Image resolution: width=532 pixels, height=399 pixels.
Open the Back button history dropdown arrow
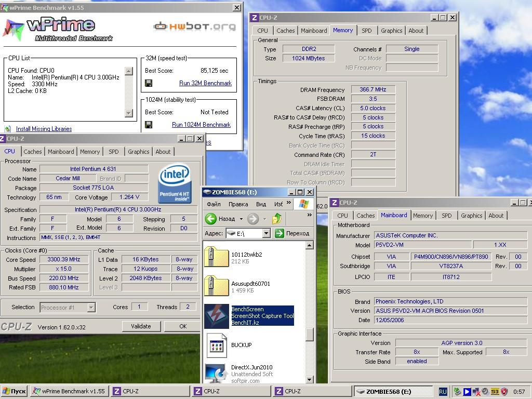pos(241,219)
